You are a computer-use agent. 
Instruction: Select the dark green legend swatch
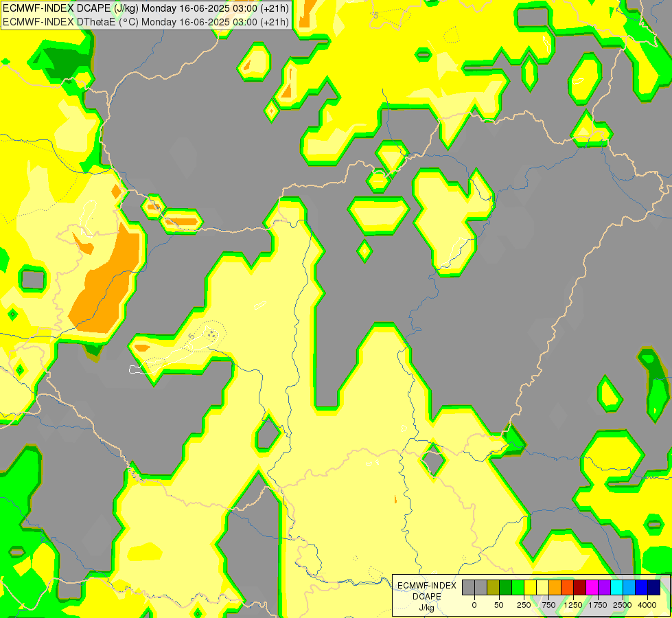506,588
